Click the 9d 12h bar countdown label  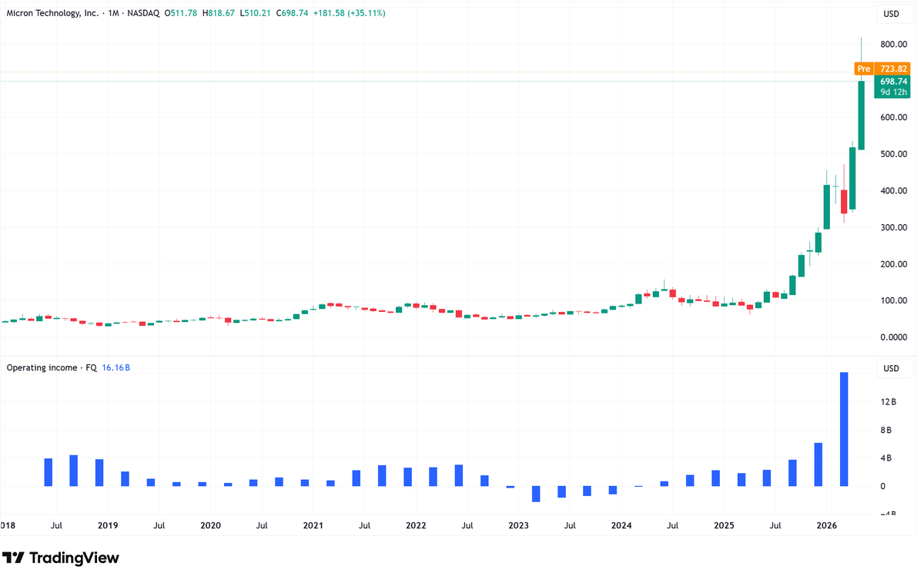(x=893, y=92)
